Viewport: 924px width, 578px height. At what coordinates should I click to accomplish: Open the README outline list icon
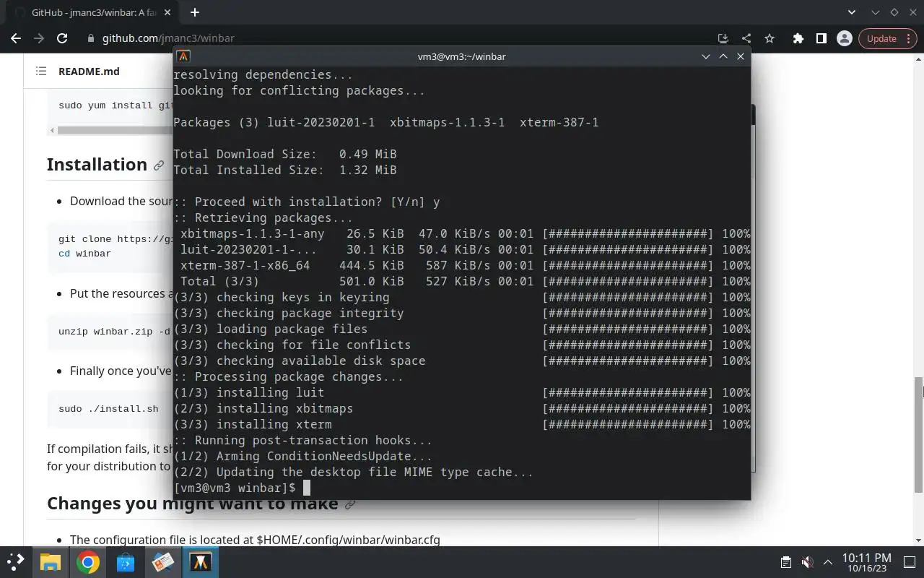[41, 71]
